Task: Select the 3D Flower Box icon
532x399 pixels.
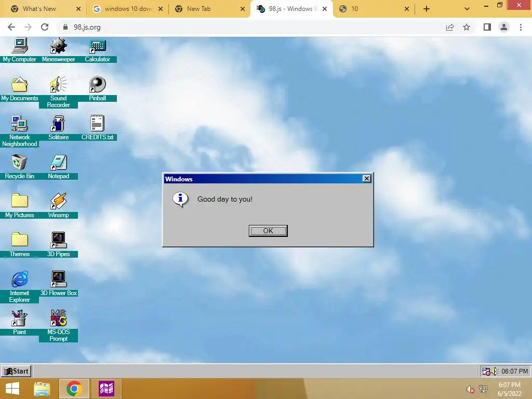Action: click(x=58, y=284)
